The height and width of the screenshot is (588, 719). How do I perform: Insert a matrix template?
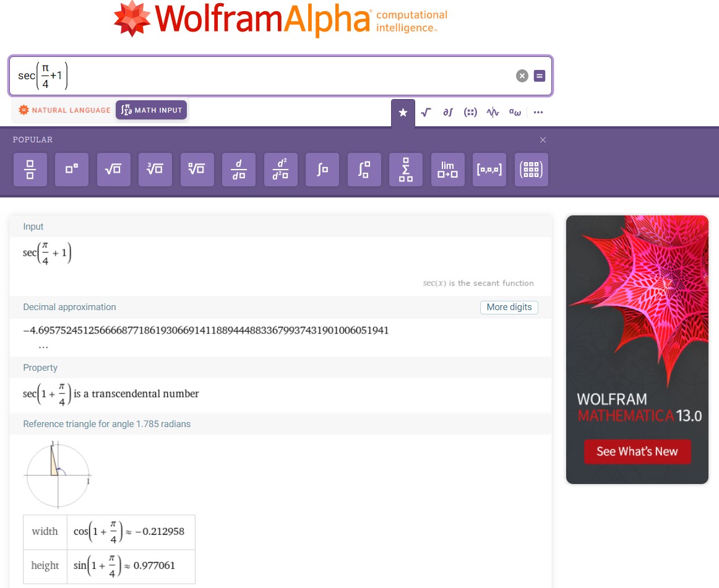point(532,170)
